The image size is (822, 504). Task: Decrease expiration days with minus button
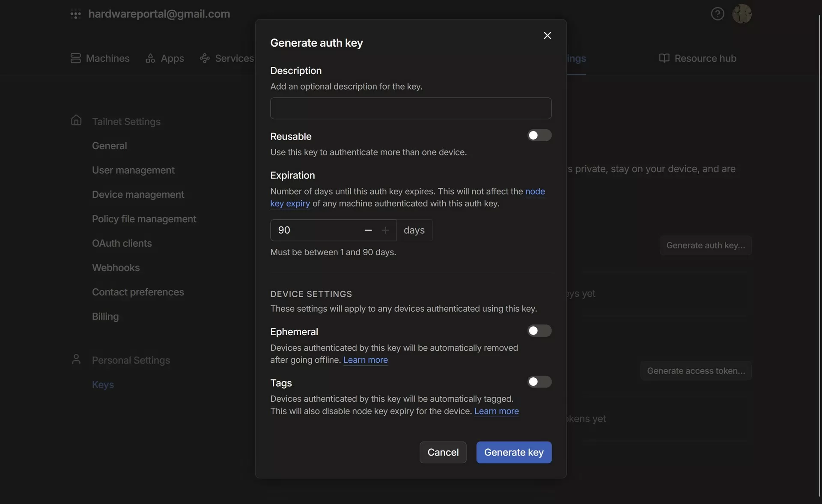(368, 230)
